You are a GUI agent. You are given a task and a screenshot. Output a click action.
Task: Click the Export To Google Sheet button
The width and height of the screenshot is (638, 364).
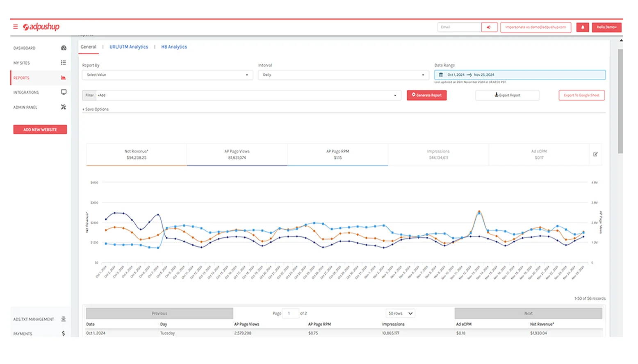[581, 95]
